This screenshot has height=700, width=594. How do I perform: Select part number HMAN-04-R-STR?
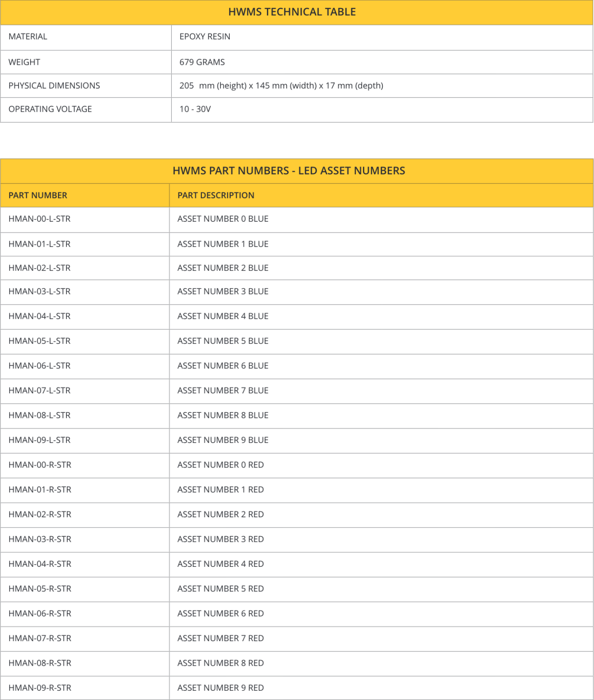[40, 564]
